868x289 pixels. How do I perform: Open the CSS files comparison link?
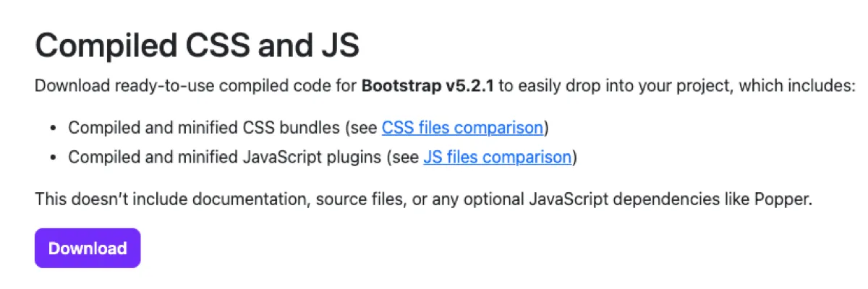coord(462,128)
